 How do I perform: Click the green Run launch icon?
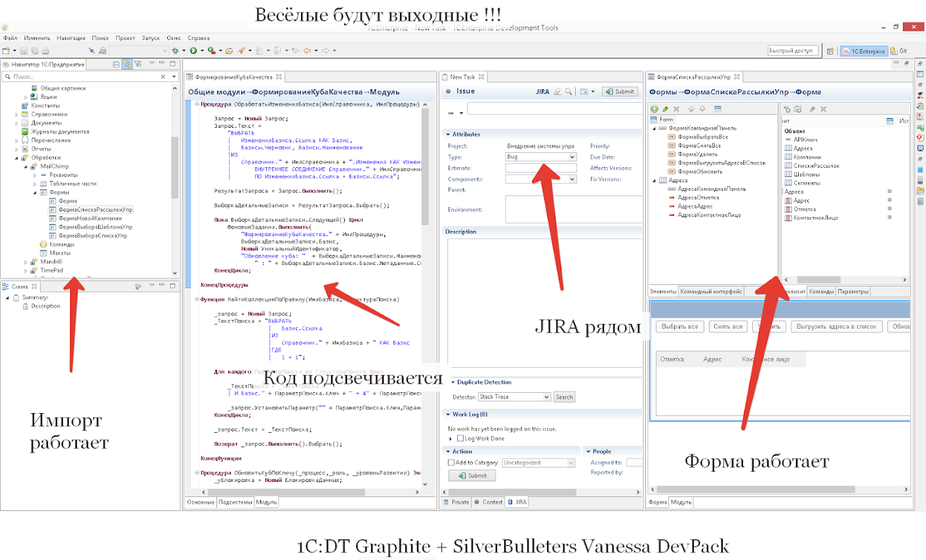point(193,50)
